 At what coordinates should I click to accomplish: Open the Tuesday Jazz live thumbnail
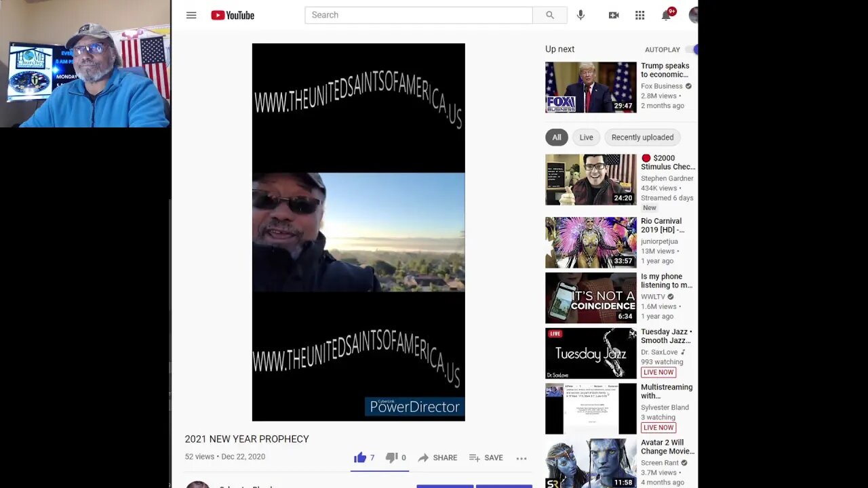(591, 354)
